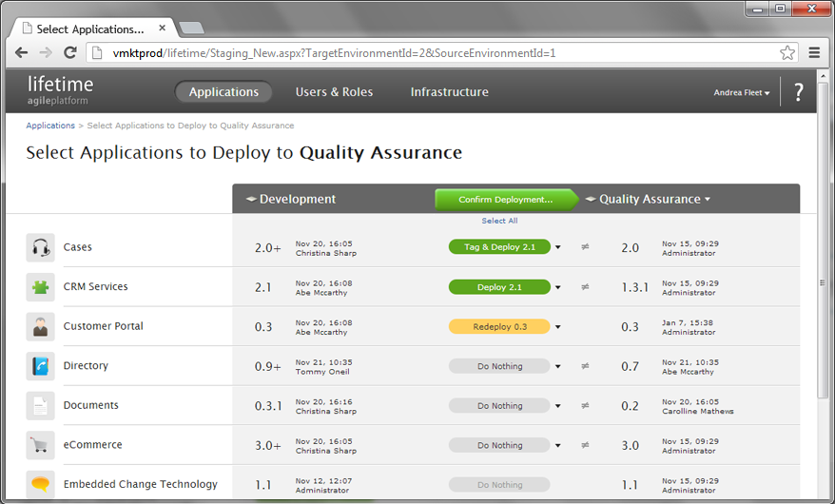
Task: Bookmark this page with the star icon
Action: tap(787, 52)
